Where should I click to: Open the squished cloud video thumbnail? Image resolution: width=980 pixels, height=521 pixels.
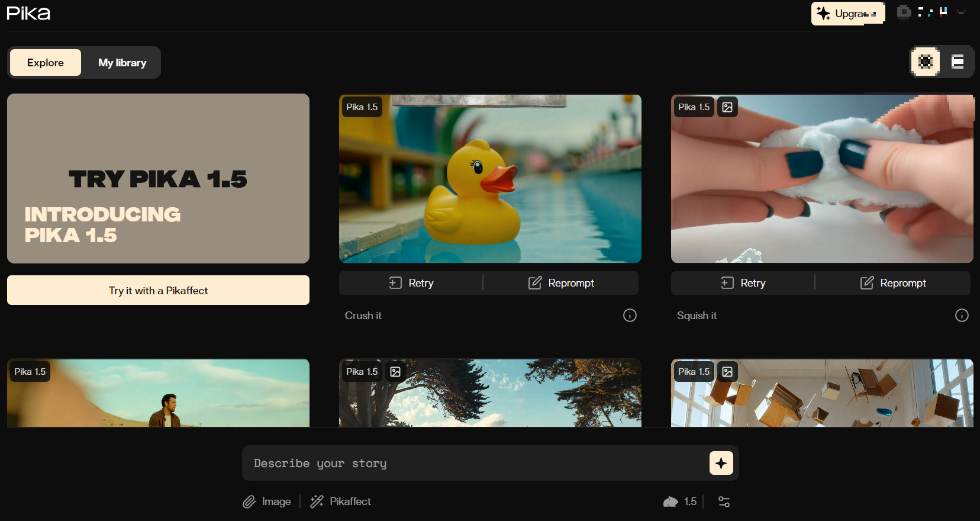coord(822,178)
